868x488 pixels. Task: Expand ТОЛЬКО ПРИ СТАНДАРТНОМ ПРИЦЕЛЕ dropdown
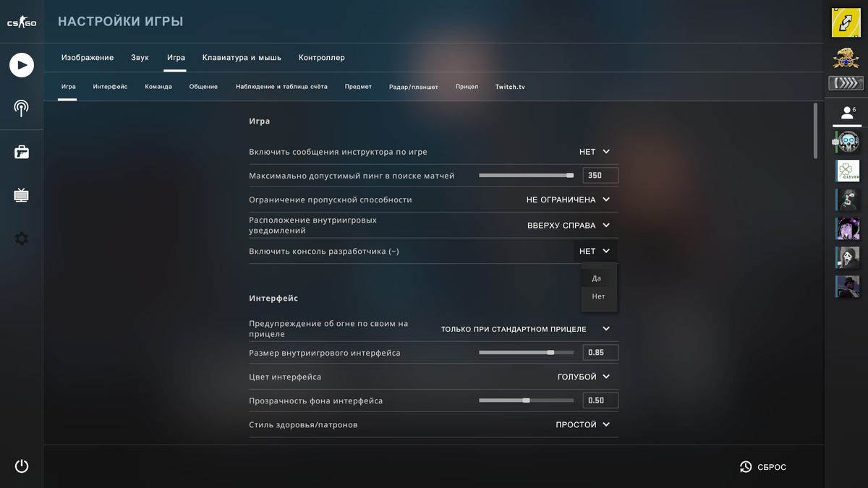[x=526, y=329]
